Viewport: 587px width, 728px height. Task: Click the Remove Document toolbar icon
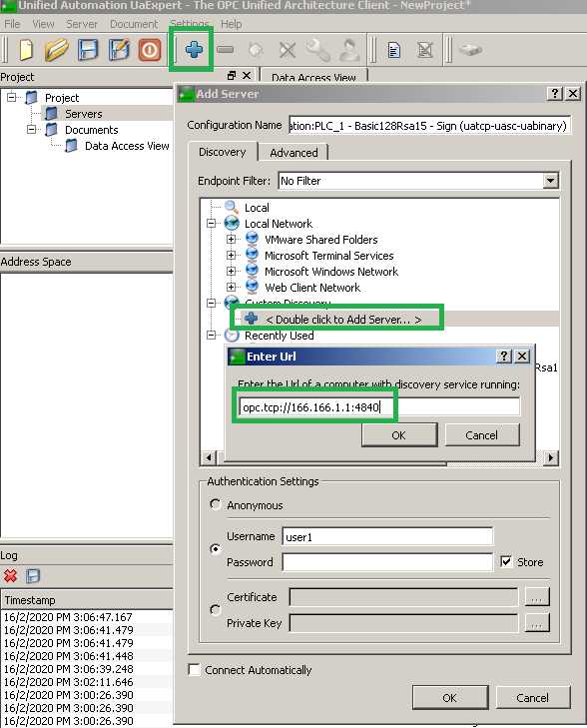pos(425,50)
